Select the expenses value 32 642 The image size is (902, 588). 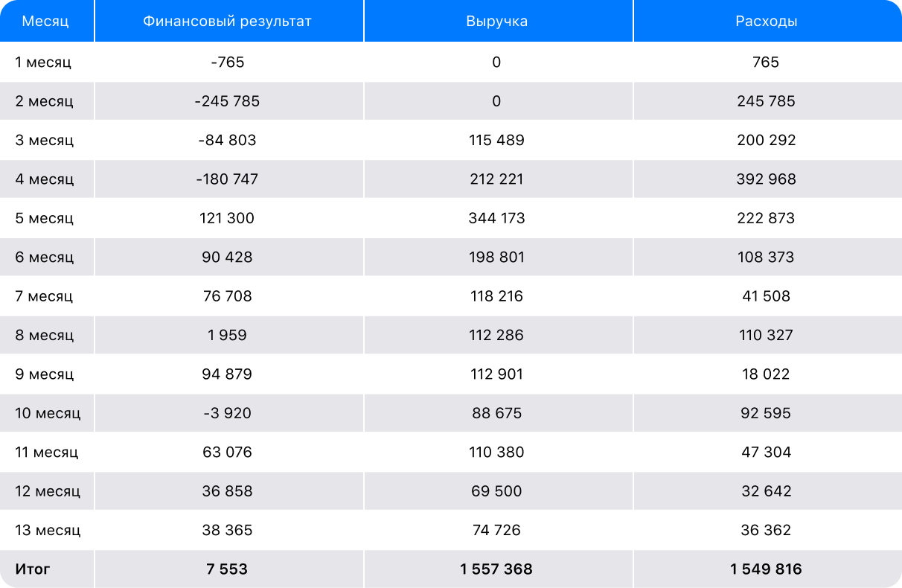point(766,491)
